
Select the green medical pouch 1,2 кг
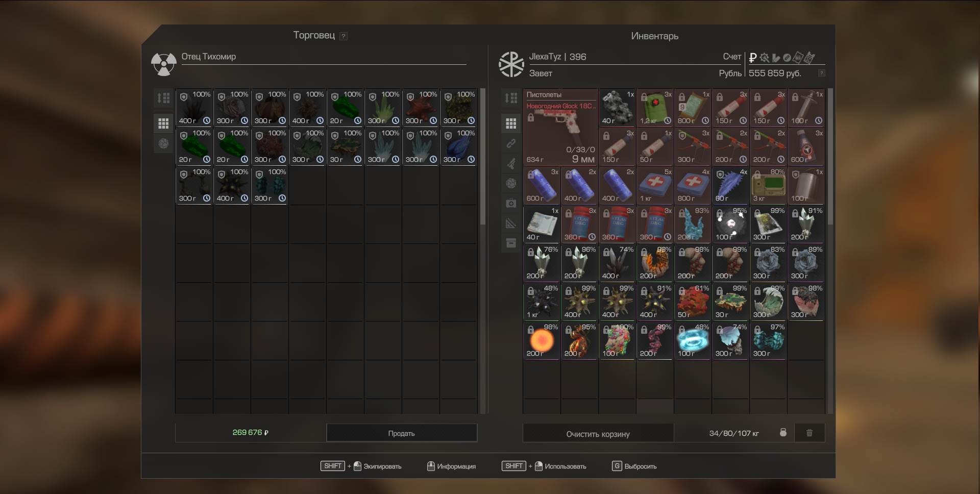(x=655, y=108)
